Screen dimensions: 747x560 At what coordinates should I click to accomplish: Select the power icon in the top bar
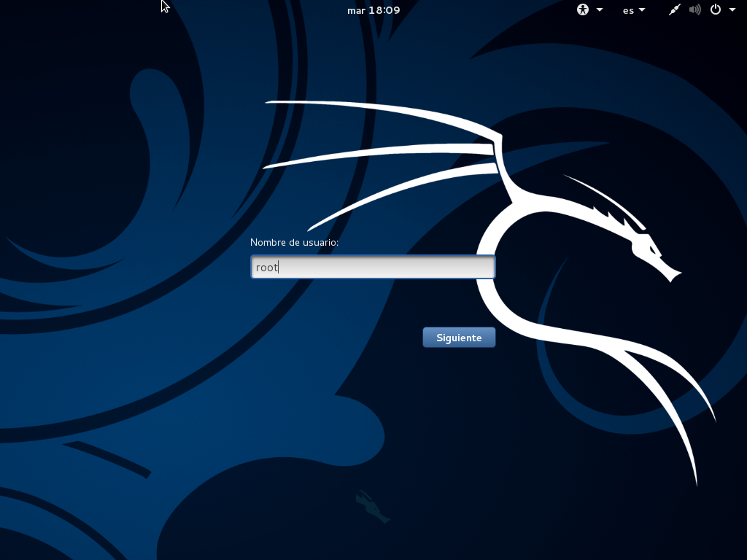click(716, 10)
